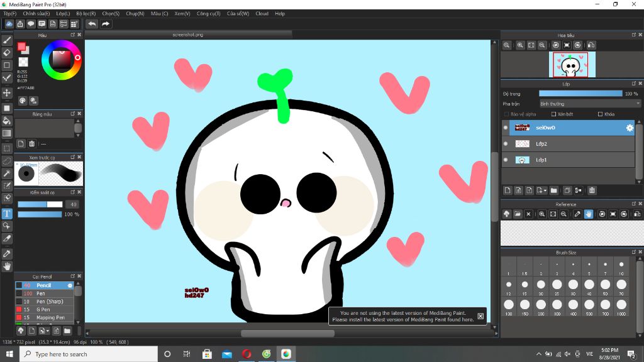Open the sei0w0 layer settings gear
This screenshot has height=362, width=644.
[x=629, y=128]
